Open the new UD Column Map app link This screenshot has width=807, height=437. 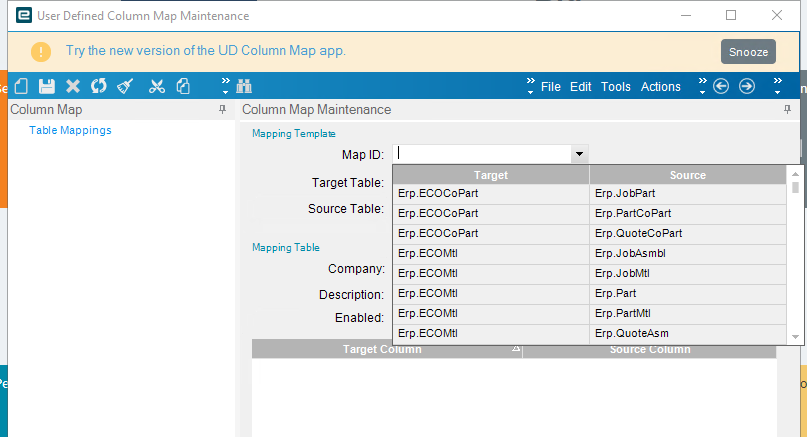click(x=205, y=50)
